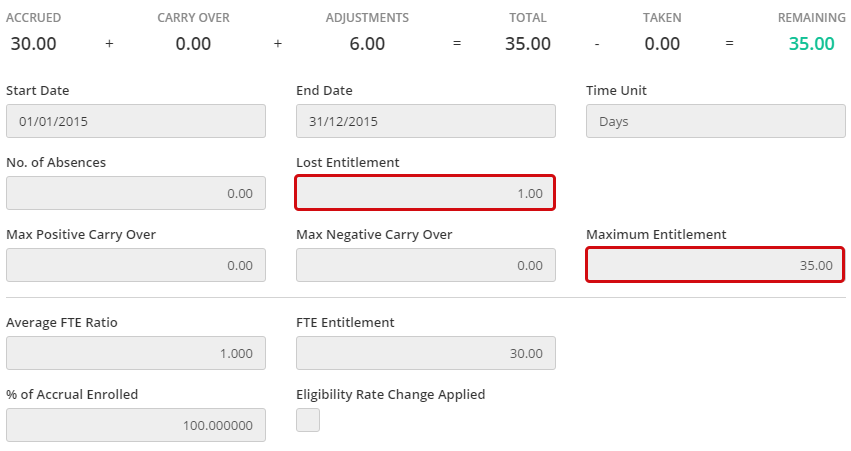Click the Start Date field
Image resolution: width=851 pixels, height=451 pixels.
coord(136,121)
